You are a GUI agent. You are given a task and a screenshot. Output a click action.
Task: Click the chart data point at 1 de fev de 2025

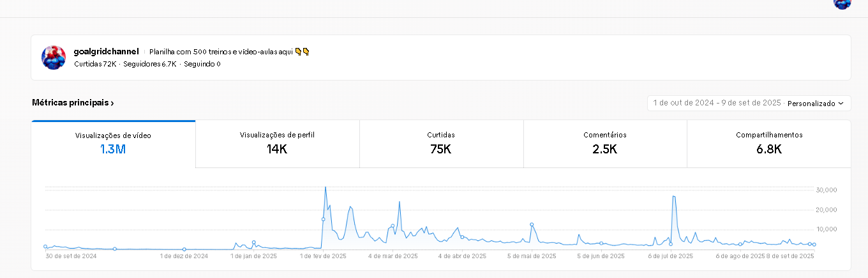323,219
